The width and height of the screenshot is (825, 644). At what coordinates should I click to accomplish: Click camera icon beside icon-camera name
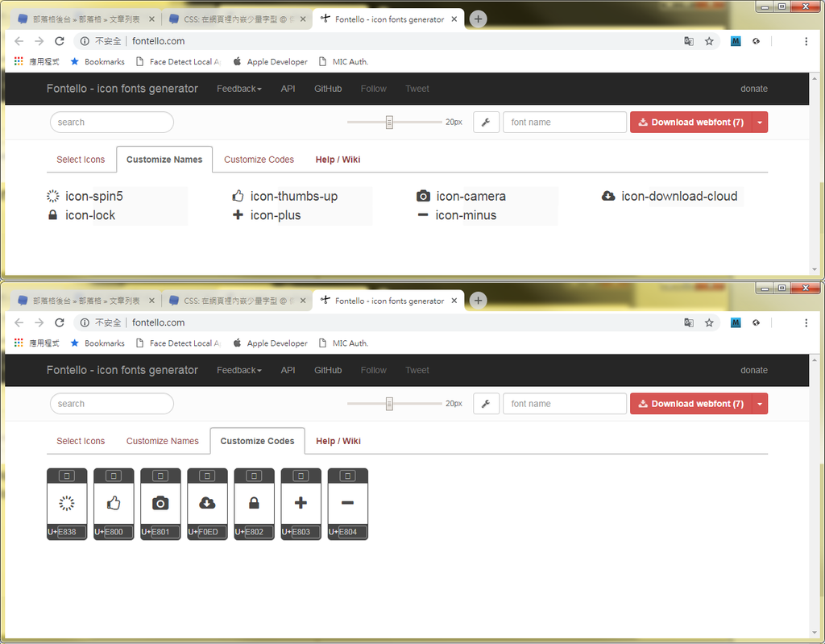point(423,197)
